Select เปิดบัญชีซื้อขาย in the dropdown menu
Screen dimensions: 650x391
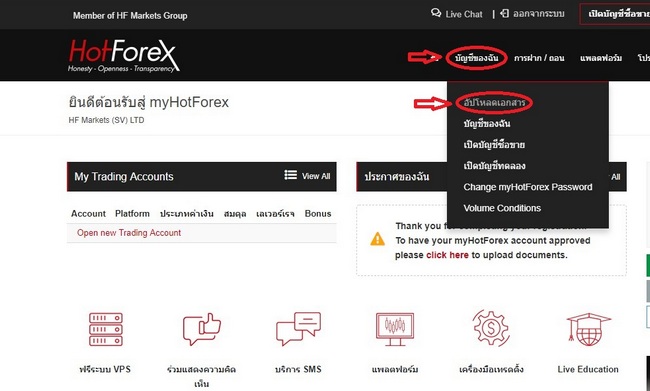[494, 145]
